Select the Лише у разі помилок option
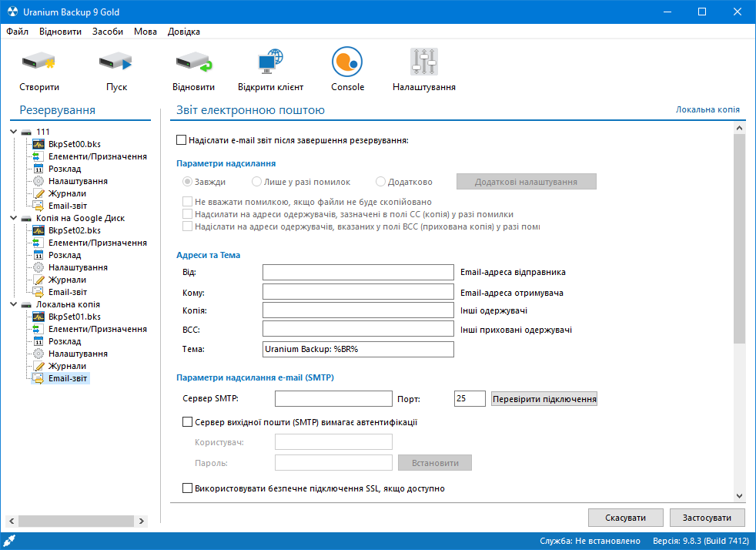 257,182
